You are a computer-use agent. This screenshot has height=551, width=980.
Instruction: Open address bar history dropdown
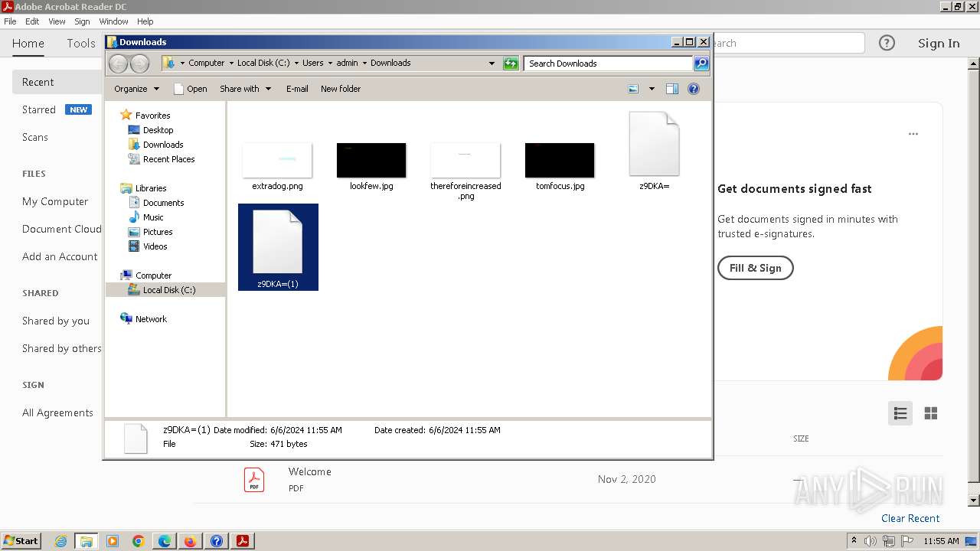(x=492, y=64)
